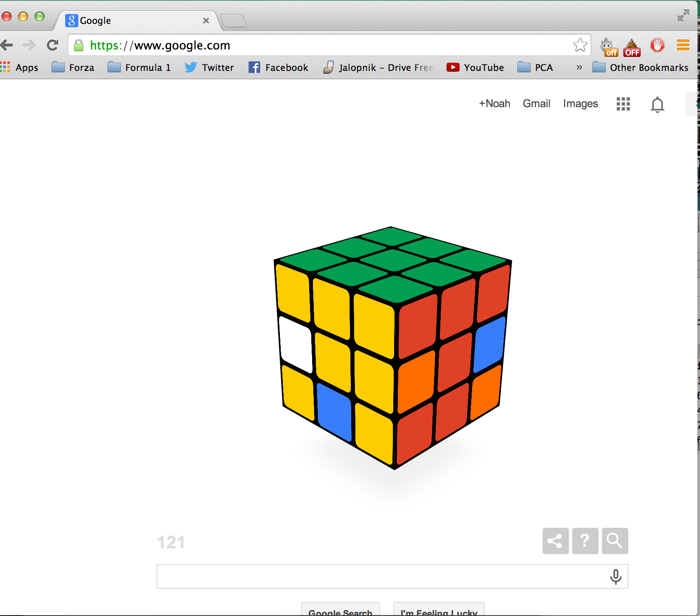This screenshot has width=700, height=616.
Task: Start voice search with the microphone icon
Action: point(616,577)
